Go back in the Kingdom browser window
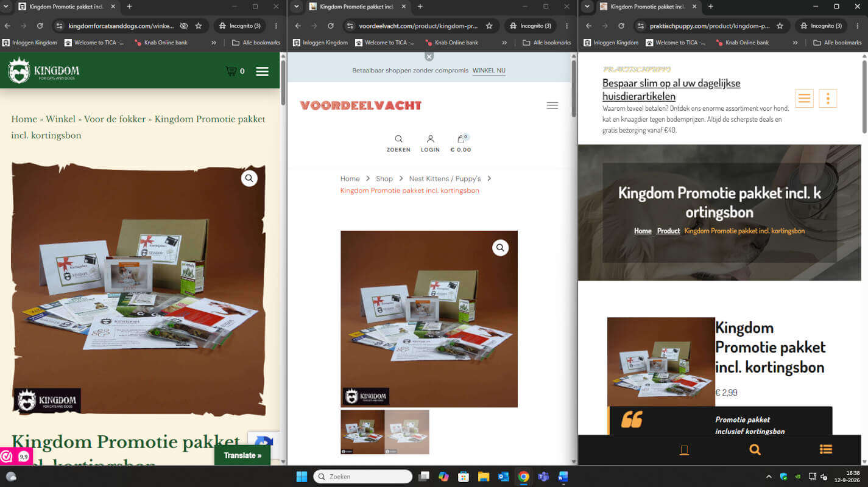This screenshot has height=487, width=868. coord(7,26)
